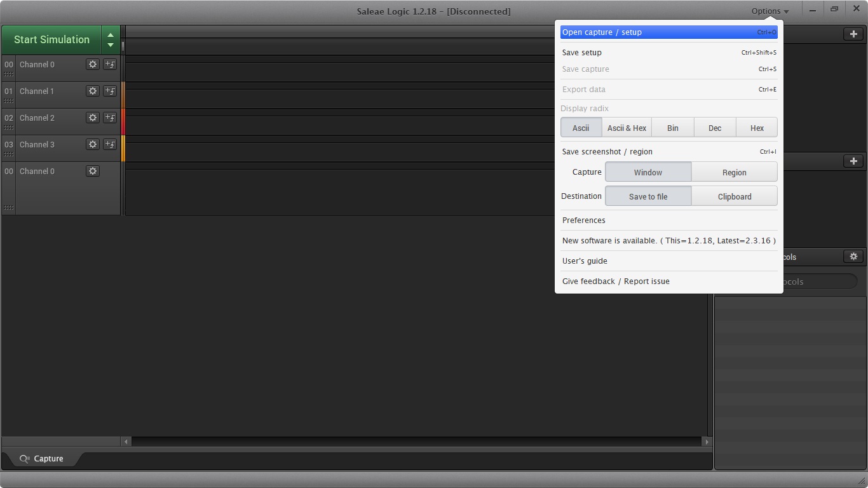Click the Channel 2 drag handle dots
Image resolution: width=868 pixels, height=488 pixels.
pos(9,127)
